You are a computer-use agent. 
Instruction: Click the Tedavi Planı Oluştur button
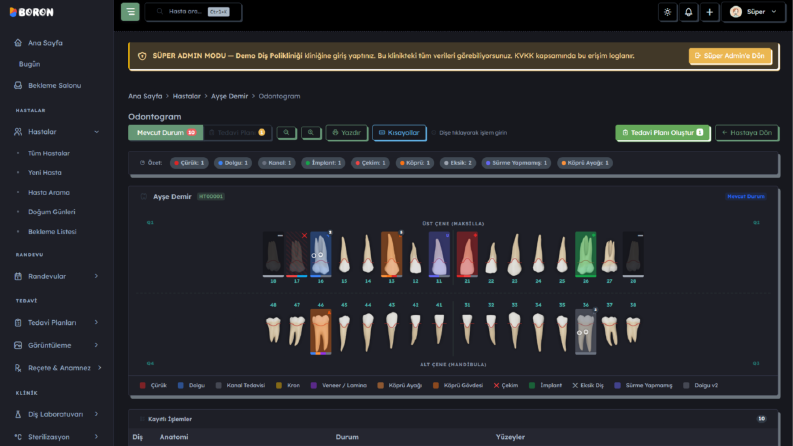662,132
